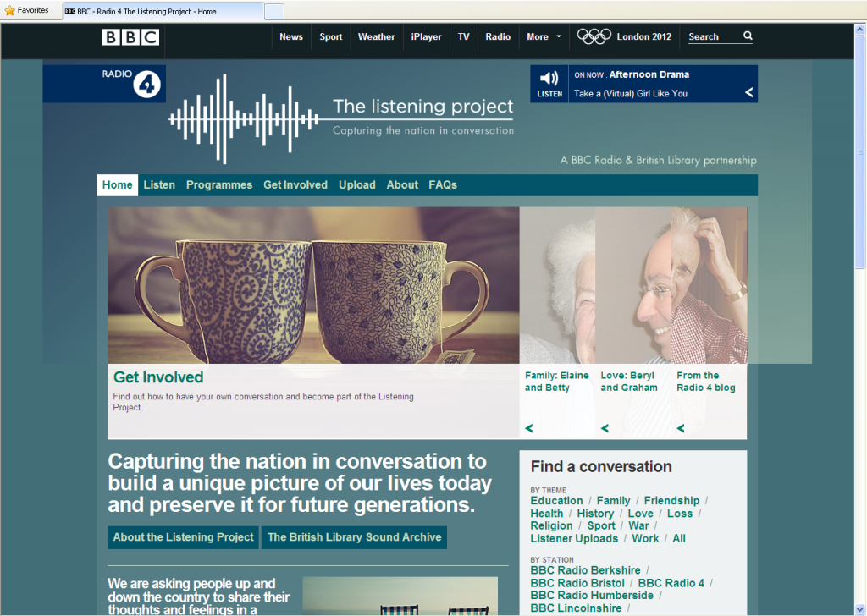Switch to the Listen tab
The image size is (867, 616).
tap(159, 185)
